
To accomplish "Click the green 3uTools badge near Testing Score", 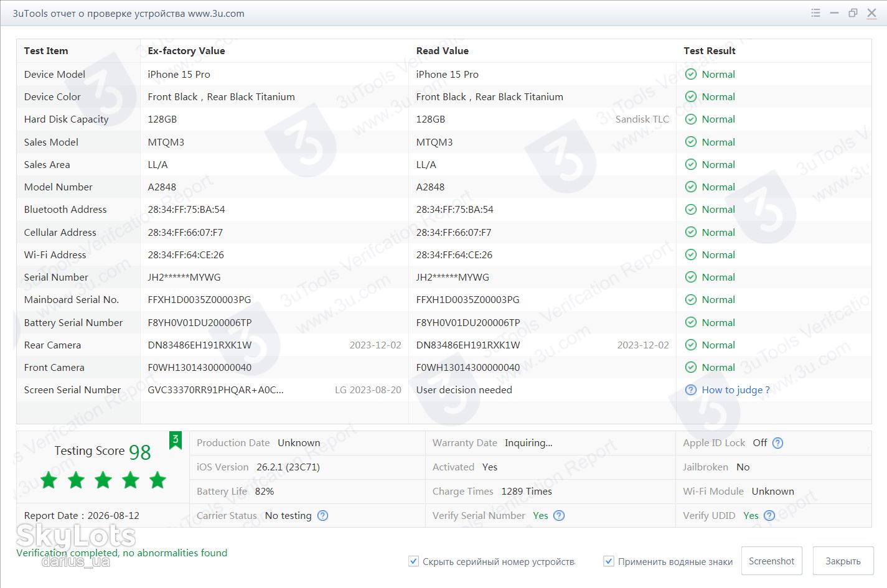I will pos(176,441).
